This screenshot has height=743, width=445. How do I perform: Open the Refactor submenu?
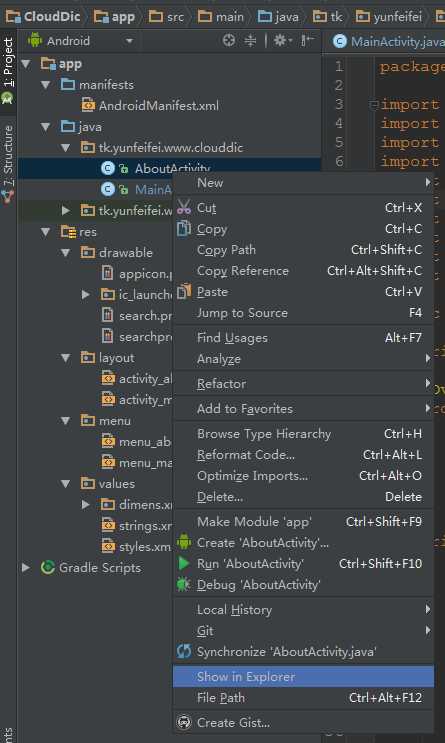pos(303,384)
